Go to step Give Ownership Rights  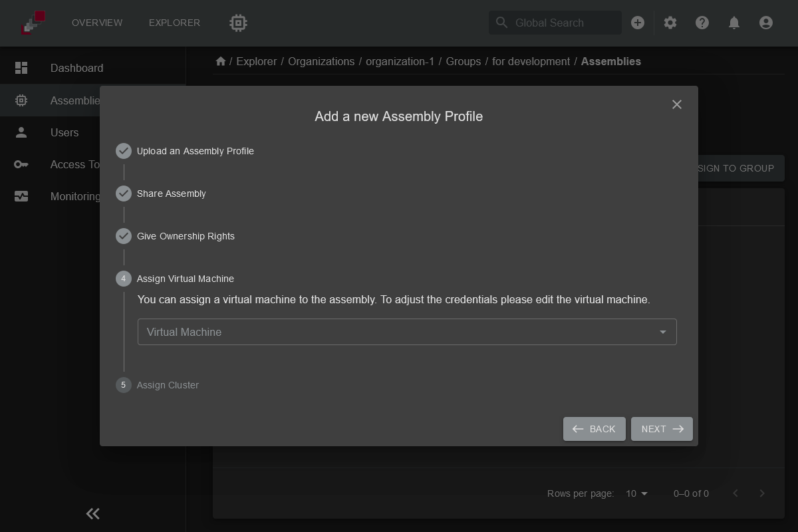tap(176, 236)
